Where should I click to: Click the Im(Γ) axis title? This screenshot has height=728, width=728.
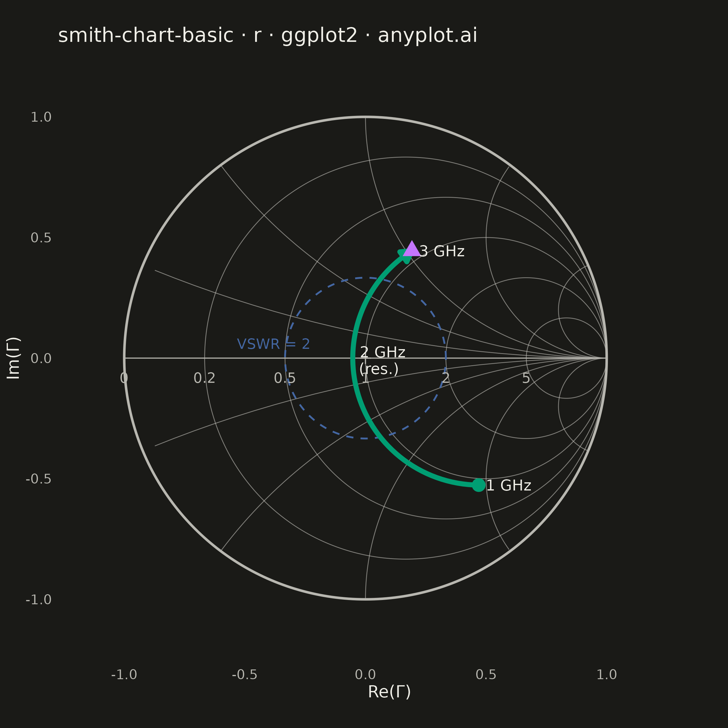[14, 358]
